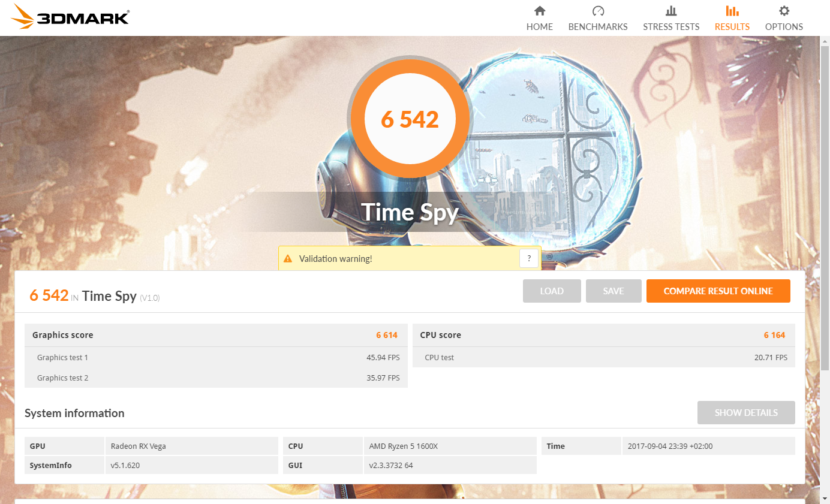Click the SHOW DETAILS button
Screen dimensions: 830x504
[x=746, y=413]
